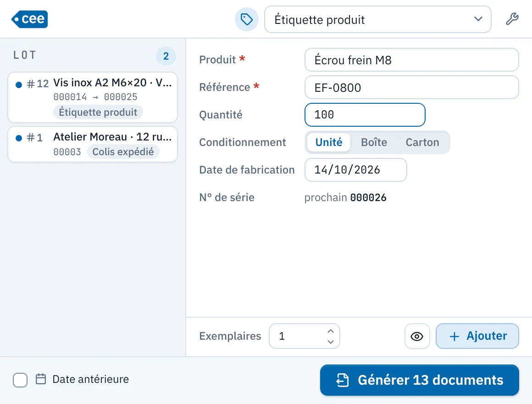
Task: Select Boîte conditionnement option
Action: point(374,142)
